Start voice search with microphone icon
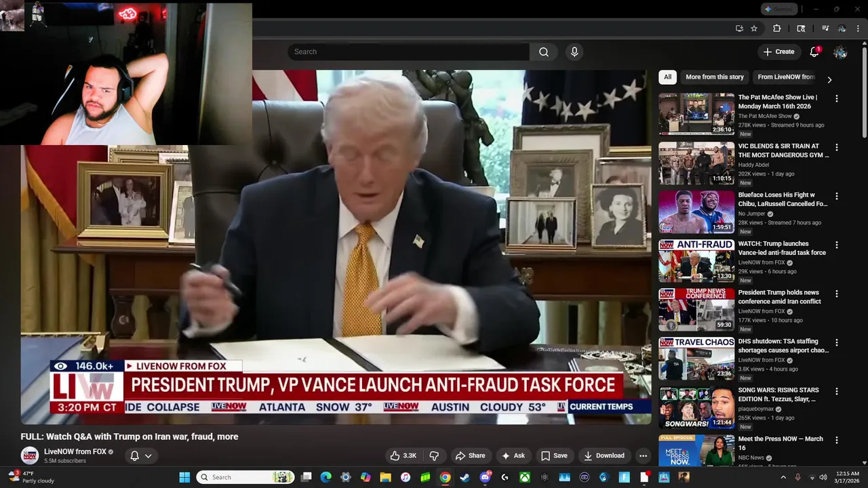This screenshot has width=868, height=488. (574, 52)
